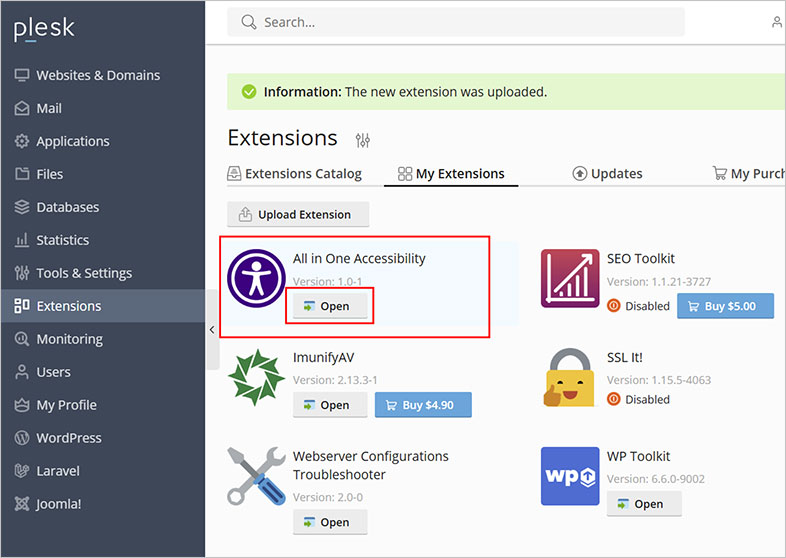Click the SSL It! padlock icon
The height and width of the screenshot is (558, 786).
(570, 377)
